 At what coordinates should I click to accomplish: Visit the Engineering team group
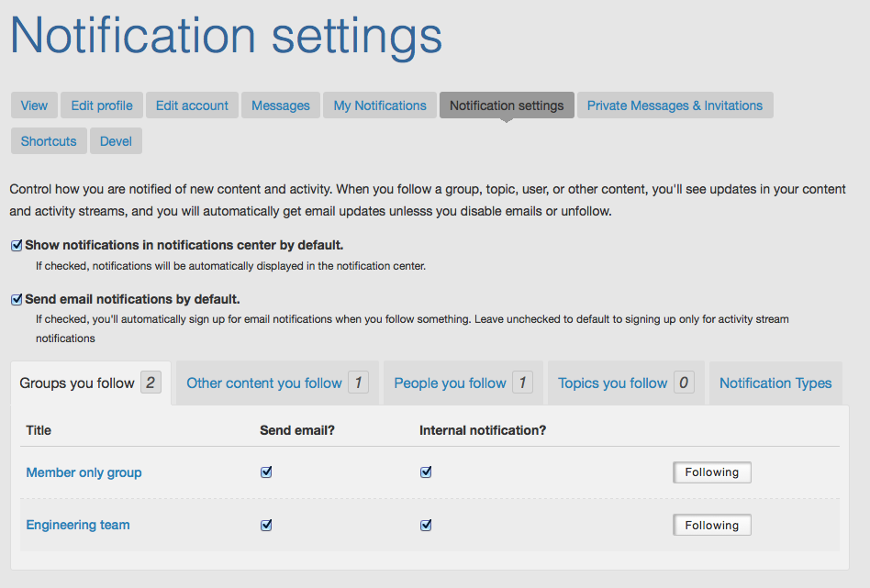[x=78, y=525]
